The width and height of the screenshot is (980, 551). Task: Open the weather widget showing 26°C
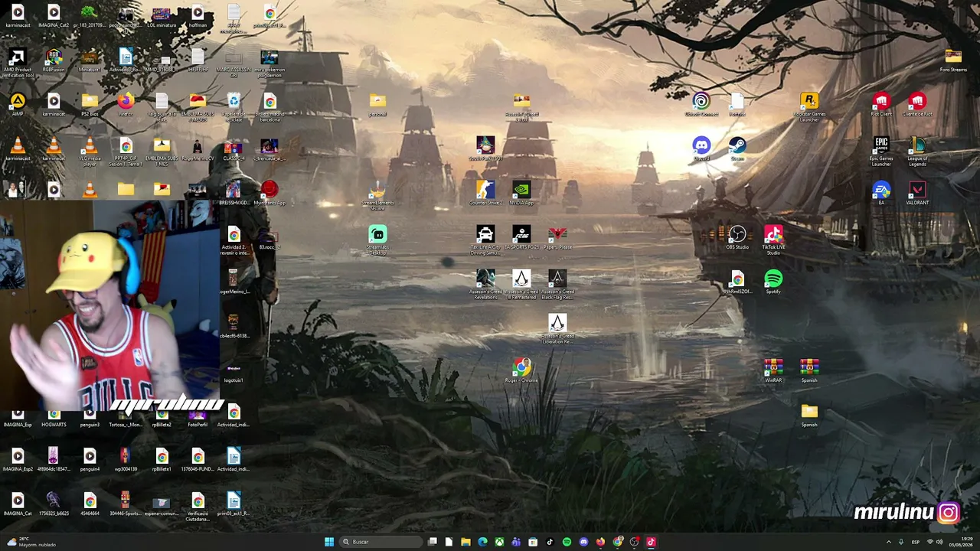tap(31, 542)
